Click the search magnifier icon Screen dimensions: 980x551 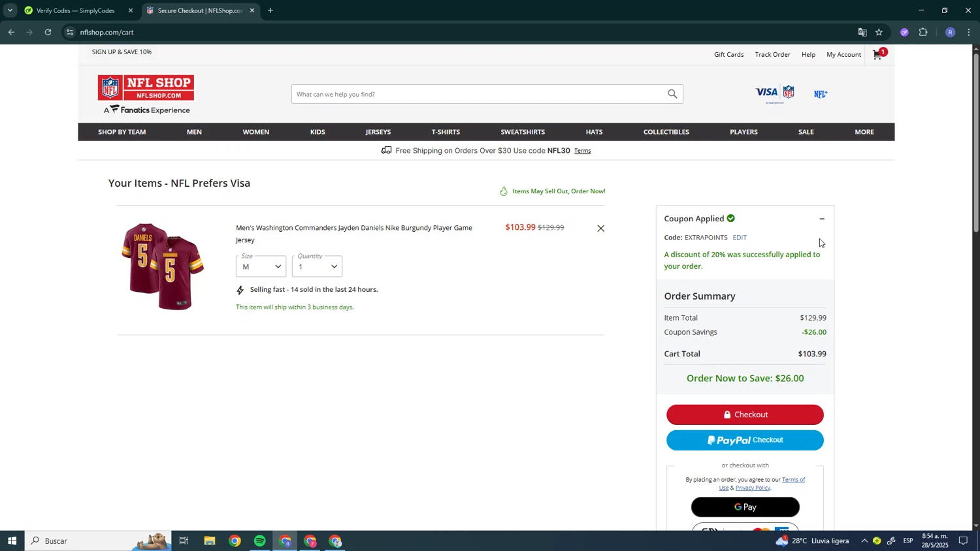[672, 94]
